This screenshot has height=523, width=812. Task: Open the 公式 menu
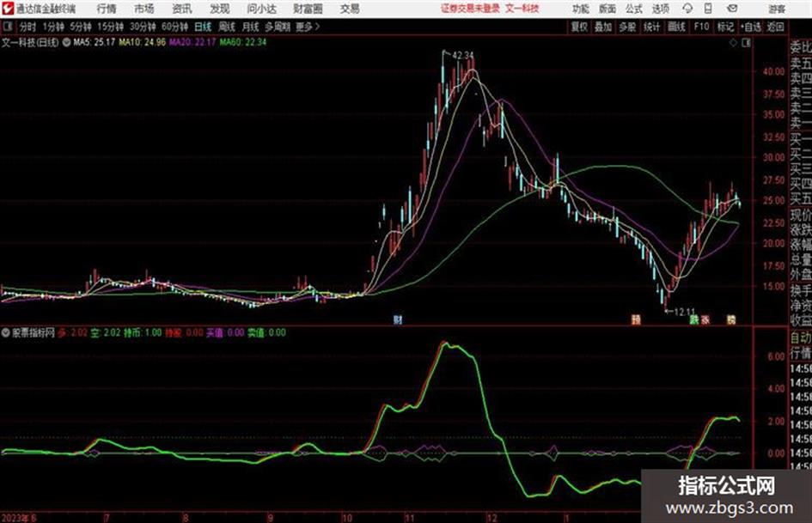tap(633, 9)
